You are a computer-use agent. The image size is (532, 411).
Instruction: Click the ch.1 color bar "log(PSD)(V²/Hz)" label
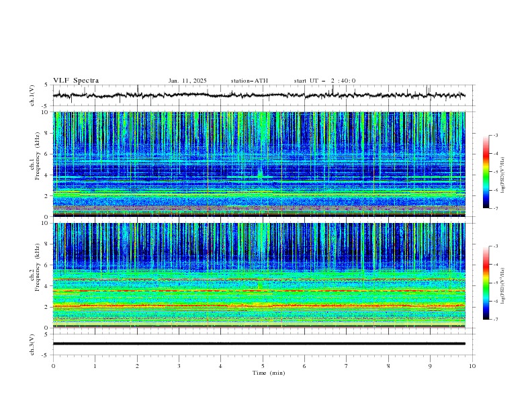coord(503,174)
